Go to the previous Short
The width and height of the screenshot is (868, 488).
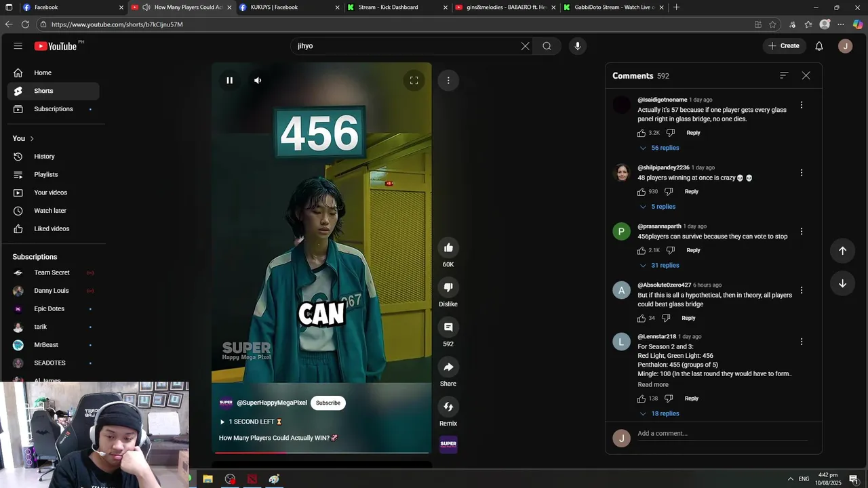[x=842, y=251]
